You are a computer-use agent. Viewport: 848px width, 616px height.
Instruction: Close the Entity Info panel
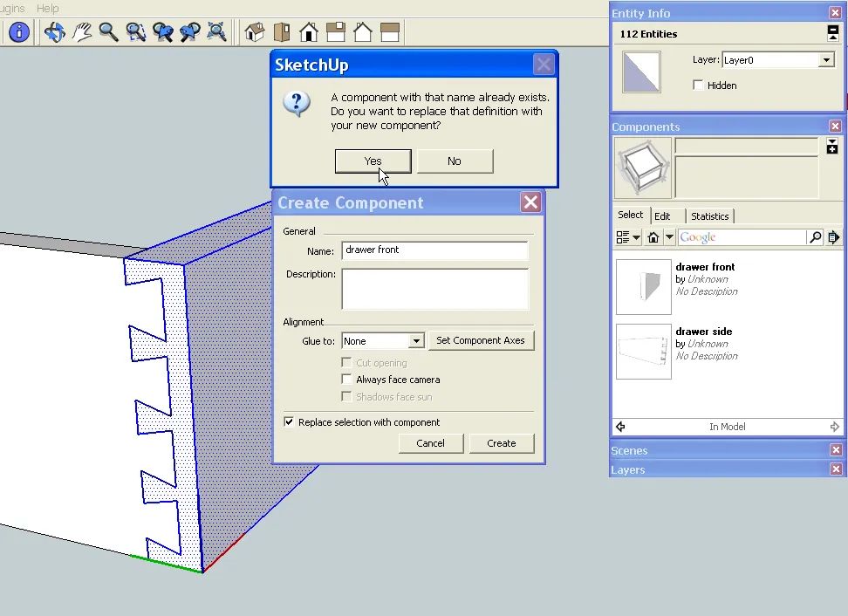pyautogui.click(x=835, y=12)
